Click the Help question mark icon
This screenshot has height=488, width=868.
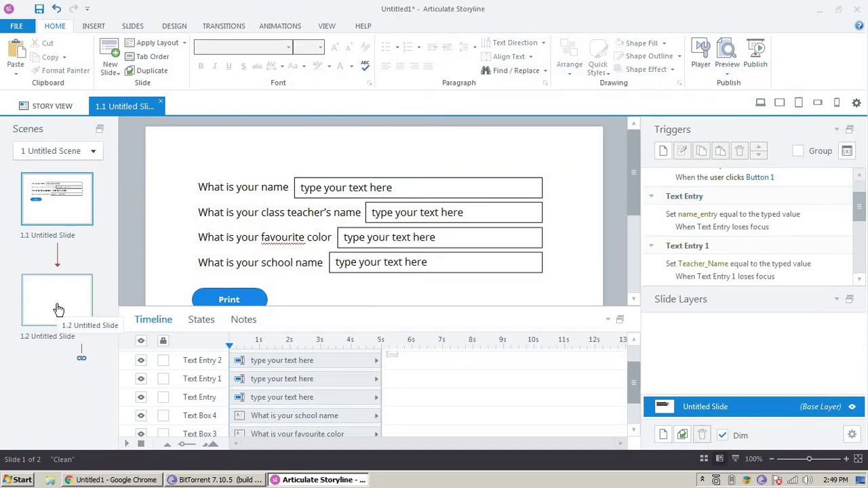pos(859,26)
